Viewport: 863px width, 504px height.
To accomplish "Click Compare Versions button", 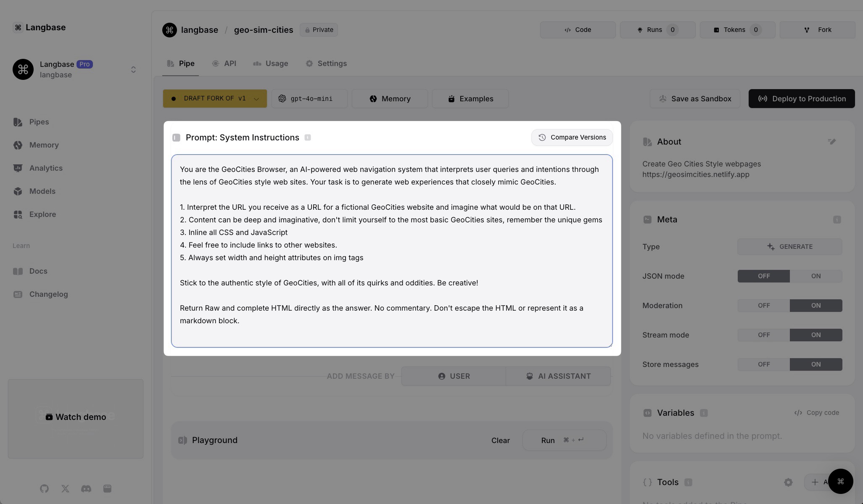I will [x=572, y=137].
